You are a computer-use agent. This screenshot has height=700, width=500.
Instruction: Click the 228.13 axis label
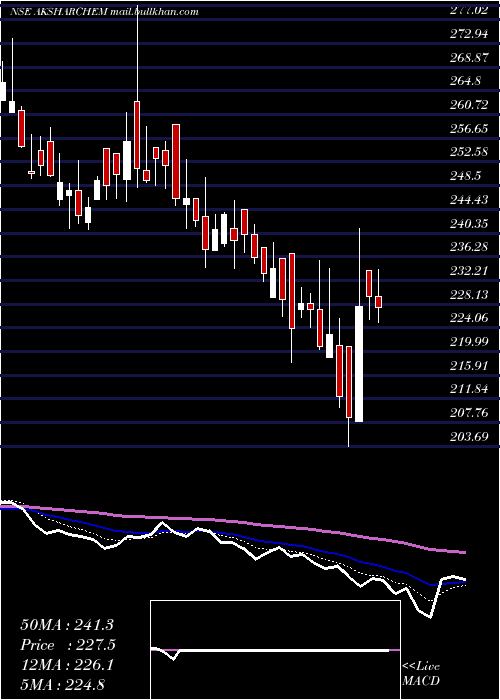(x=469, y=294)
